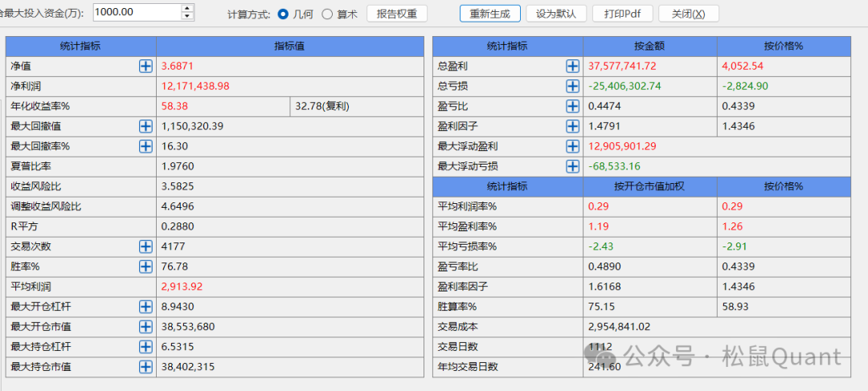The width and height of the screenshot is (868, 391).
Task: Click plus icon next to 总盈利
Action: (572, 66)
